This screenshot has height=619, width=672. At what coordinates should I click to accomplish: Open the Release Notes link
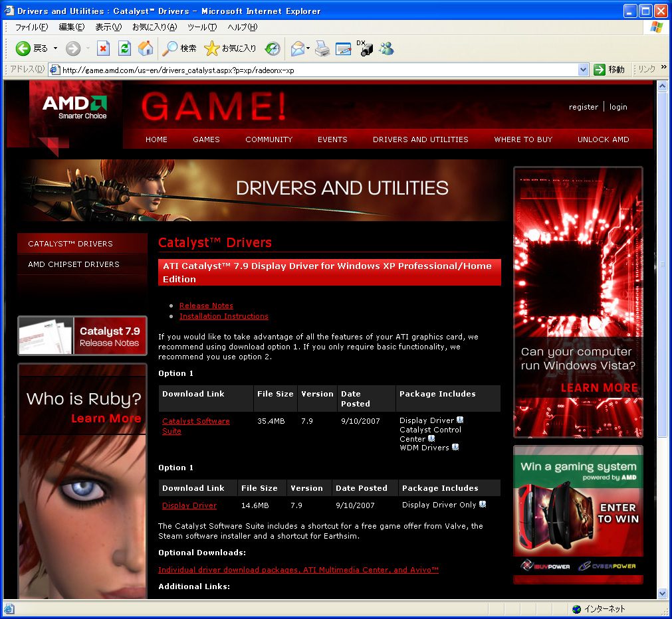coord(206,306)
